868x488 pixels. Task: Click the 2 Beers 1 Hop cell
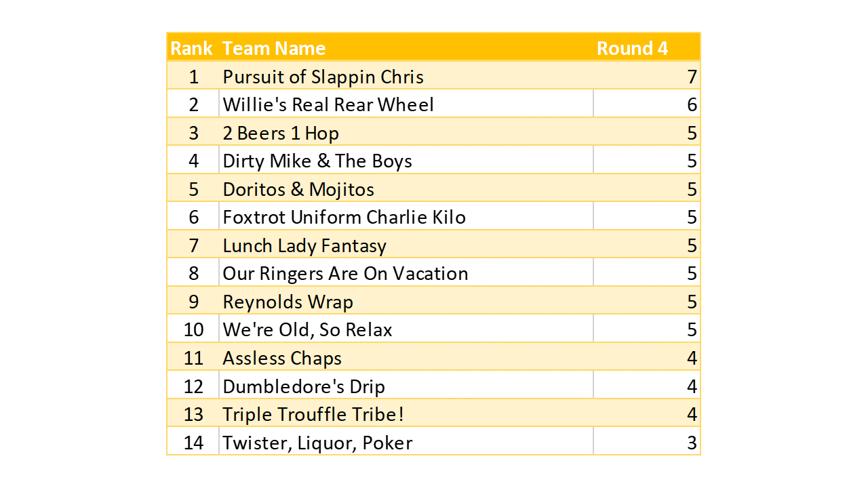[281, 134]
